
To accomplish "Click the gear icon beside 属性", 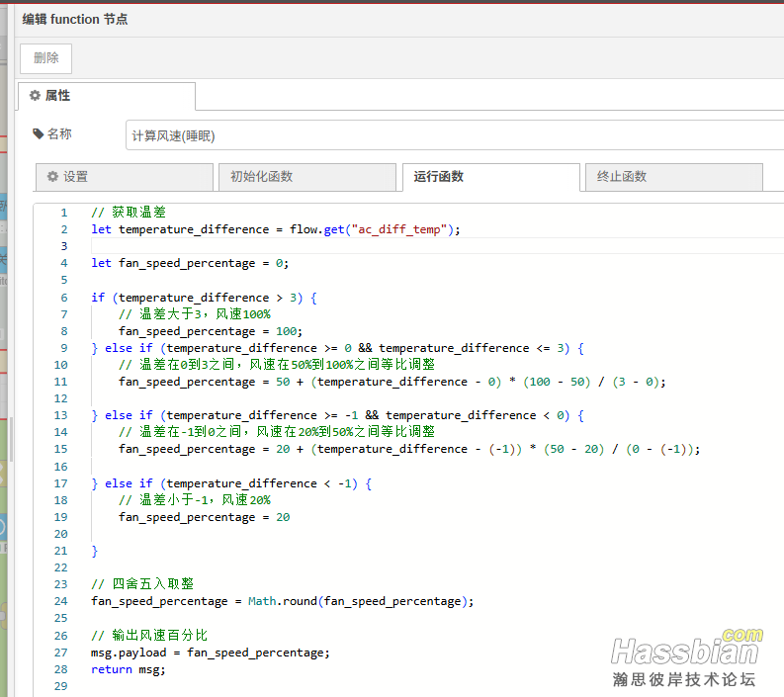I will tap(35, 95).
